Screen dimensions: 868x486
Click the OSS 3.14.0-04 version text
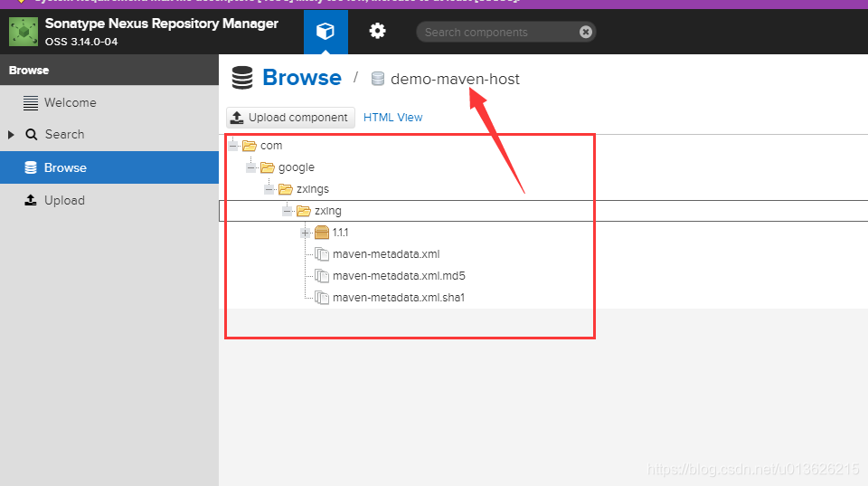(81, 42)
